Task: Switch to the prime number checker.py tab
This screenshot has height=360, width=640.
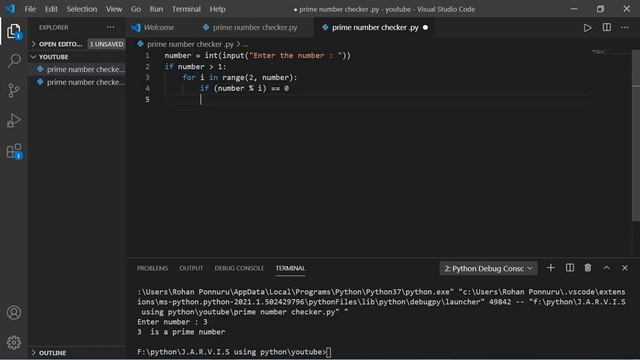Action: (255, 27)
